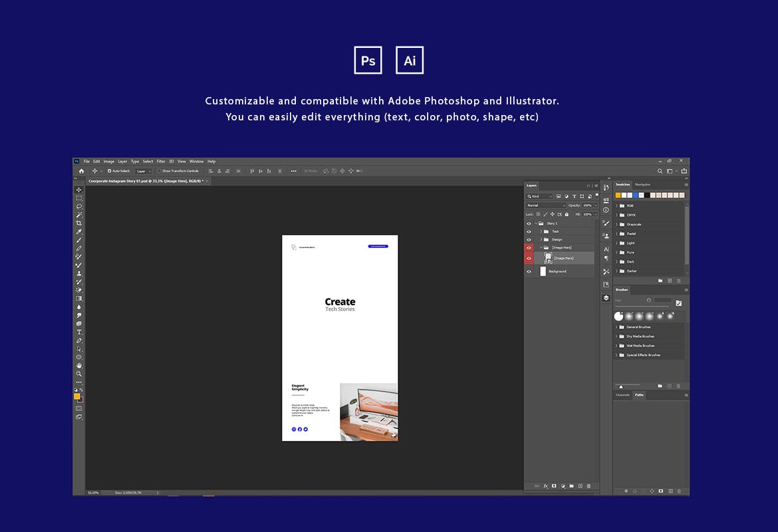This screenshot has height=532, width=778.
Task: Click the blue swatch in Swatches panel
Action: pos(635,195)
